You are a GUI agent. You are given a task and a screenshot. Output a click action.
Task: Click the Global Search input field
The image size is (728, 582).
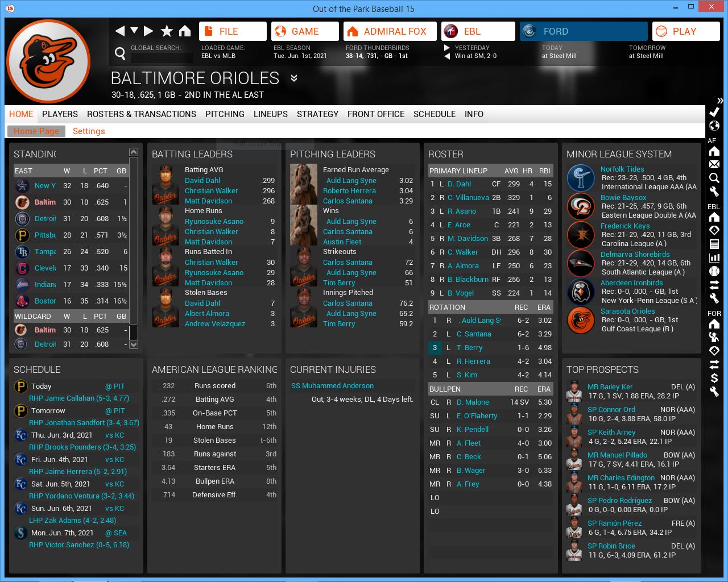click(x=162, y=57)
